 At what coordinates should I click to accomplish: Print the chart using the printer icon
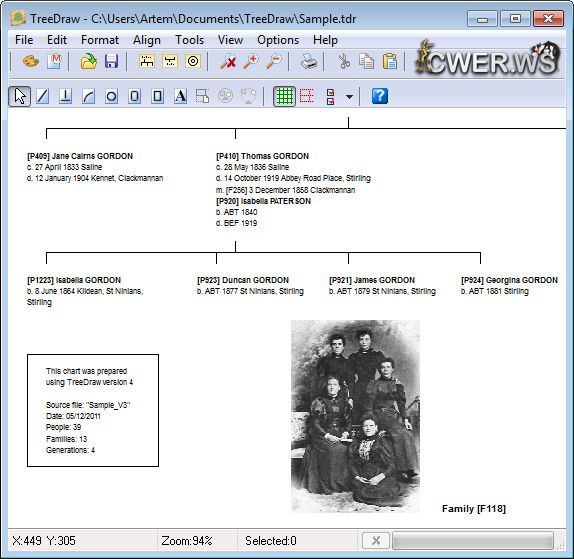click(x=309, y=61)
